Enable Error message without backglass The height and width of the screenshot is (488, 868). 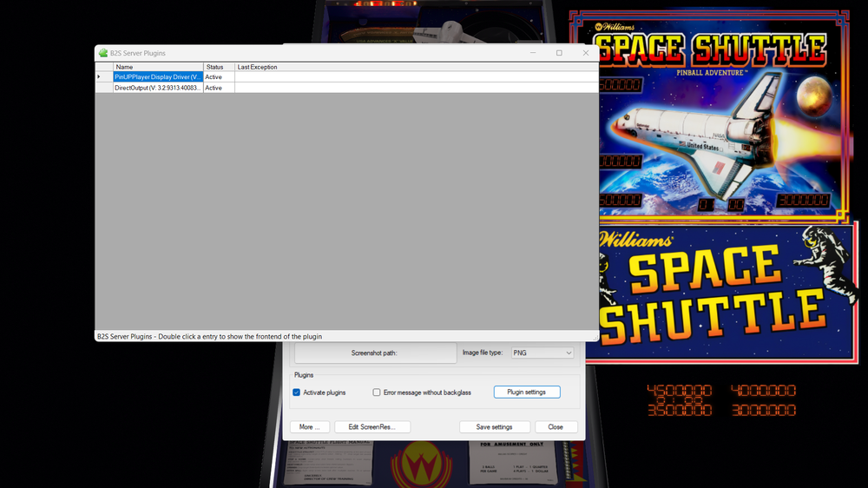(x=377, y=392)
